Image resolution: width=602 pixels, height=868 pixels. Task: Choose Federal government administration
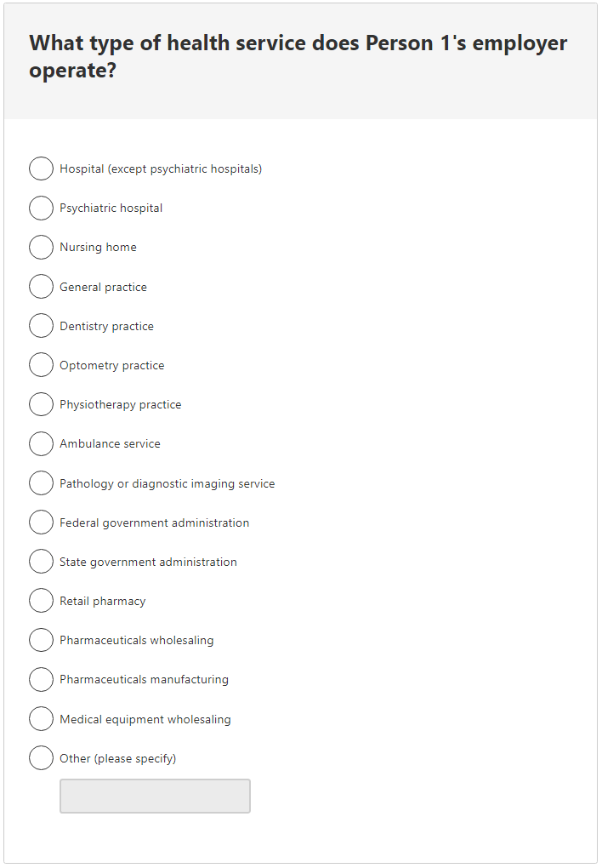41,522
